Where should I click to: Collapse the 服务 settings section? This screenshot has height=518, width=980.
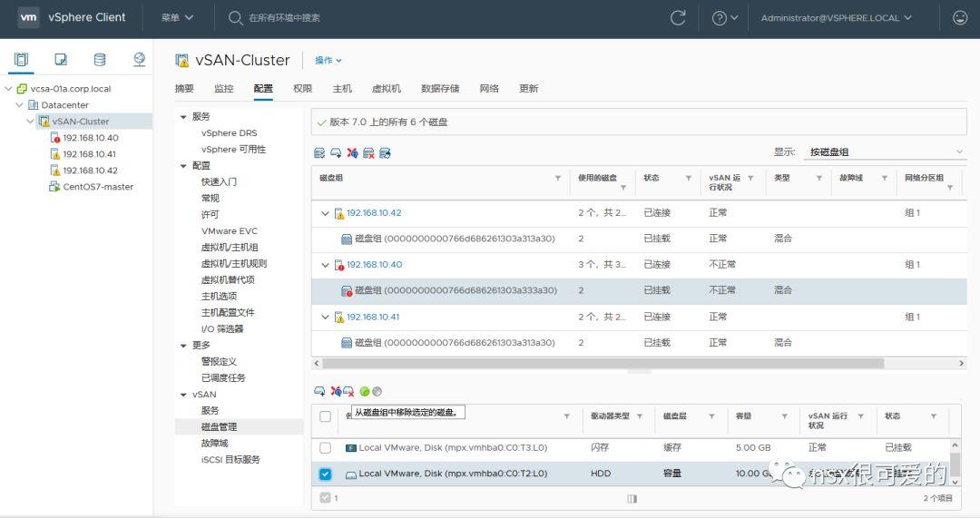point(183,117)
